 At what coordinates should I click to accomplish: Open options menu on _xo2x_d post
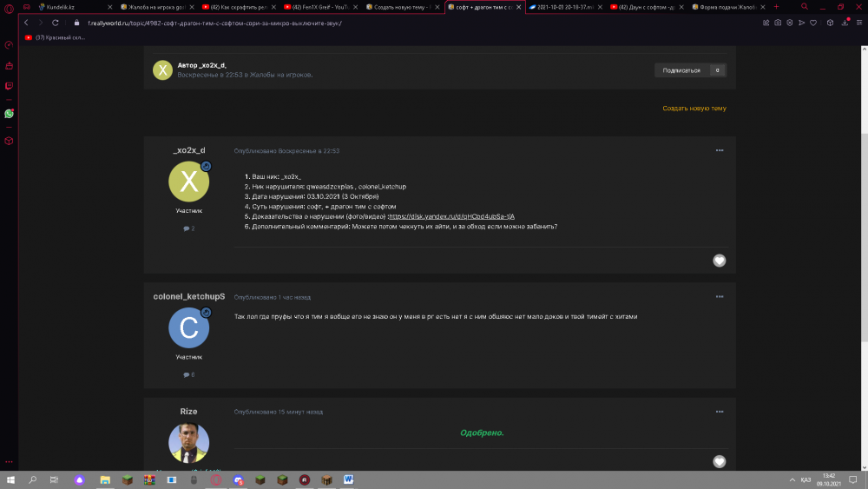click(x=719, y=150)
